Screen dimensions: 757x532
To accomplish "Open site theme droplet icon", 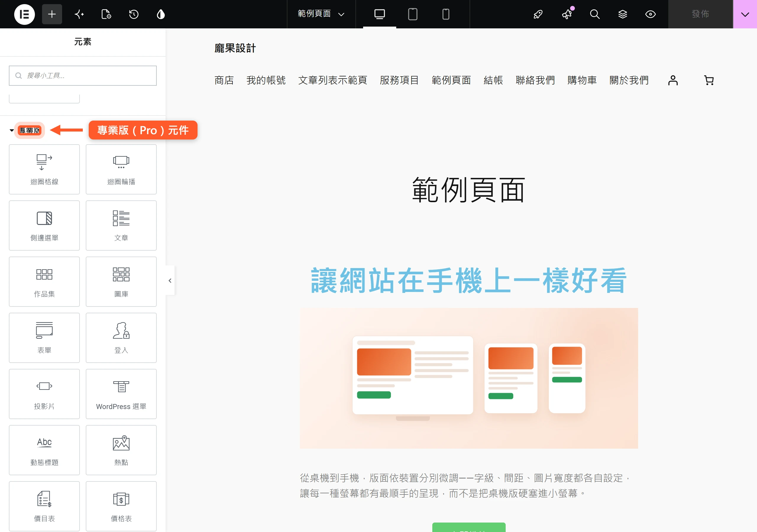I will (x=161, y=14).
